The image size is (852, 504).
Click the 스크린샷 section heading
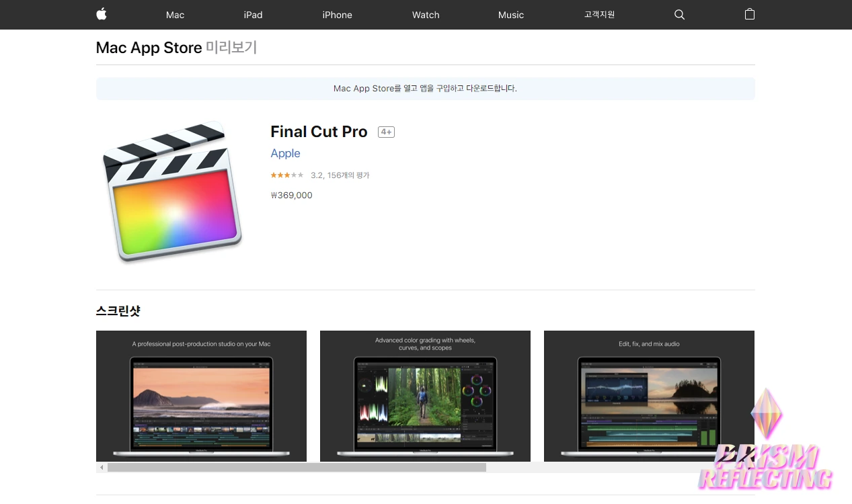pyautogui.click(x=118, y=311)
